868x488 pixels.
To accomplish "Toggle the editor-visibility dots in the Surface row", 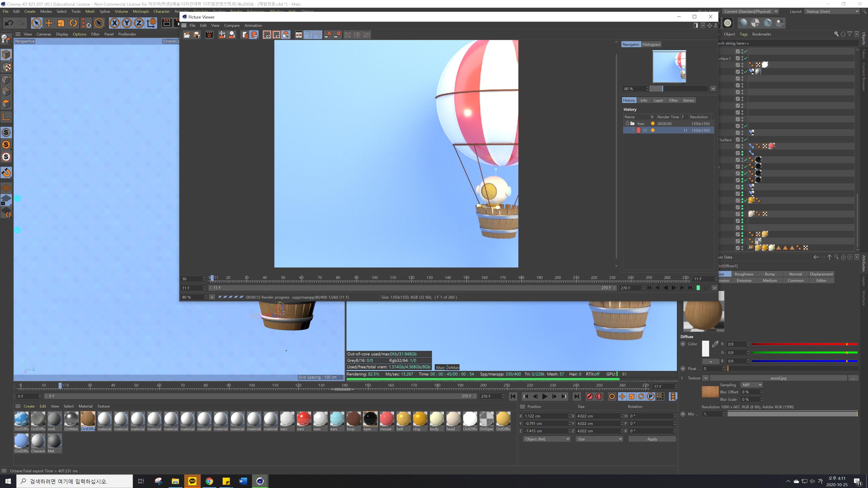I will [742, 140].
